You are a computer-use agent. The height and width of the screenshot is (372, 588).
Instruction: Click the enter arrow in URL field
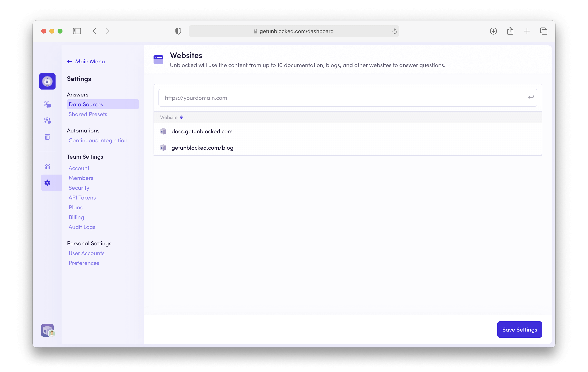(x=530, y=97)
